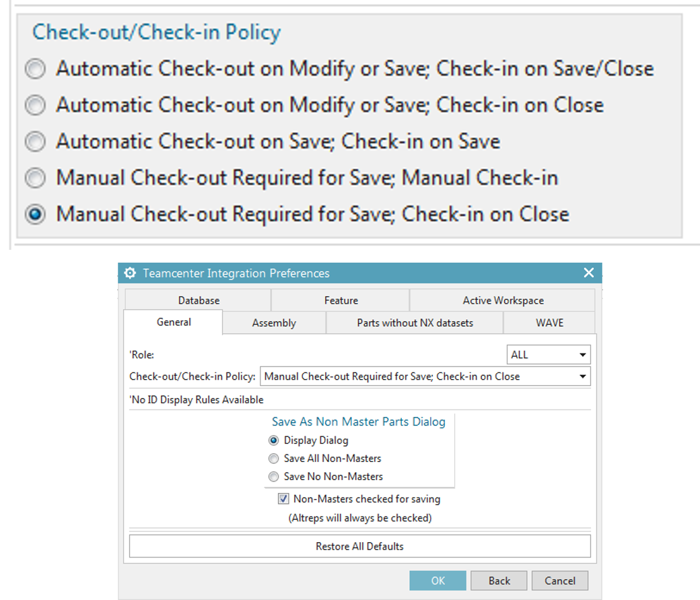700x600 pixels.
Task: Select Automatic Check-out on Save; Check-in on Save
Action: point(34,141)
